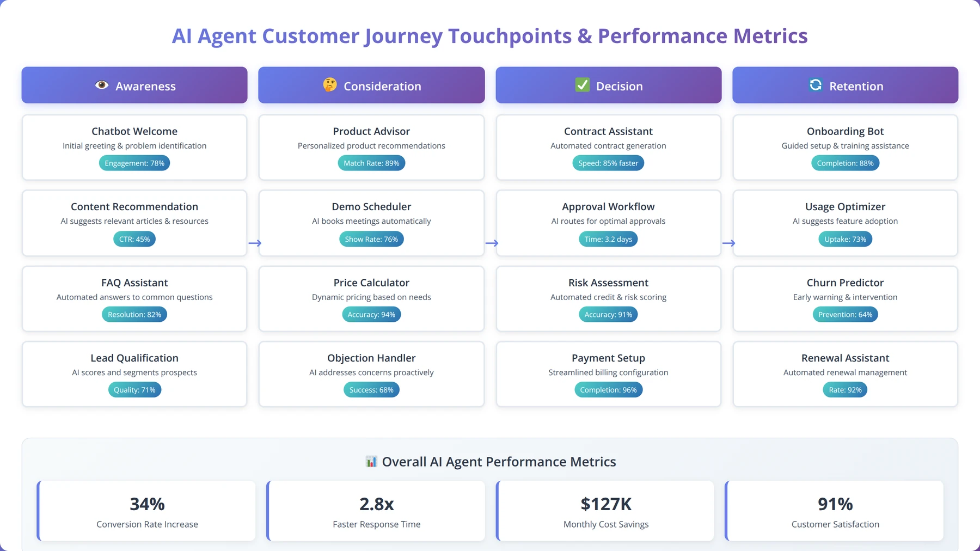Screen dimensions: 980x551
Task: Open the Price Calculator card
Action: pos(371,298)
